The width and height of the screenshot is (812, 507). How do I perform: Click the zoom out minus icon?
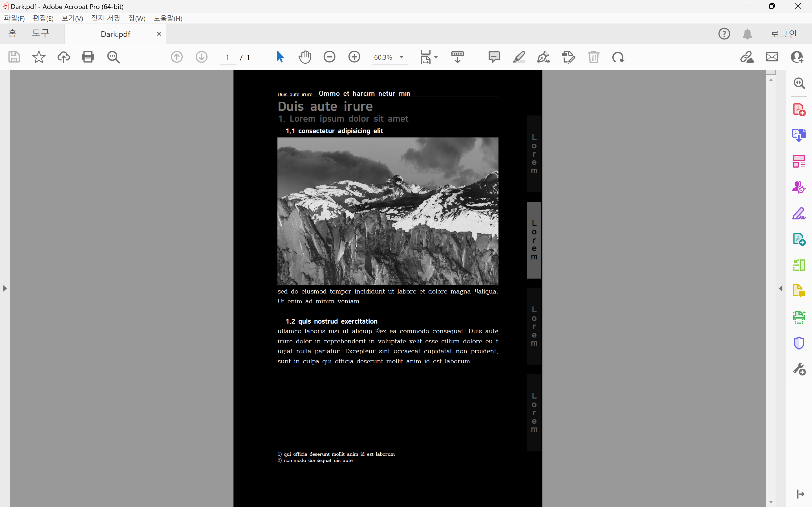(330, 57)
